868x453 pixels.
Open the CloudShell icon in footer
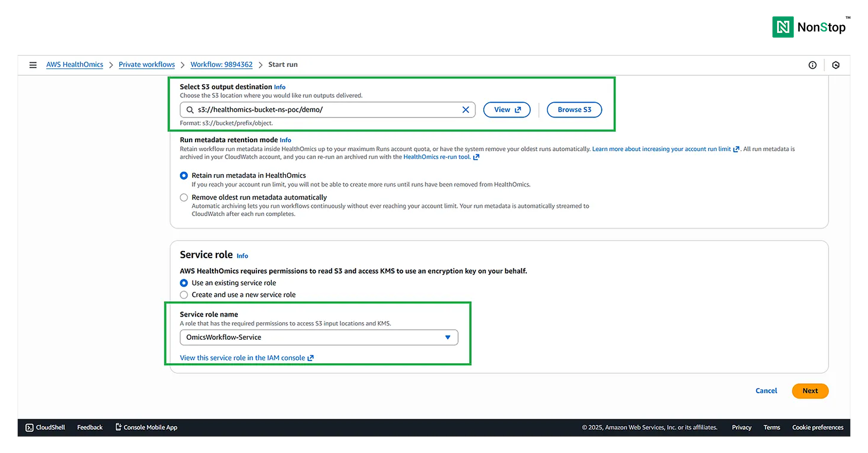tap(29, 427)
